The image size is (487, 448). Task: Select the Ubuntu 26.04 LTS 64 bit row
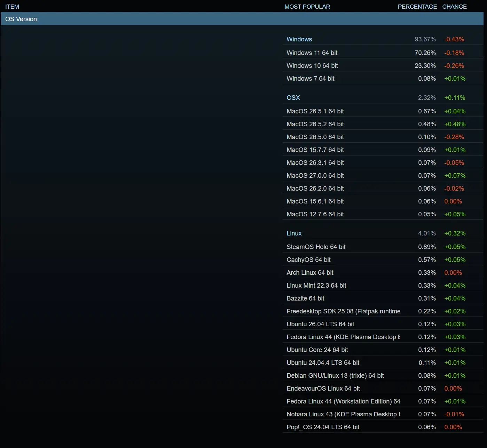click(x=383, y=324)
